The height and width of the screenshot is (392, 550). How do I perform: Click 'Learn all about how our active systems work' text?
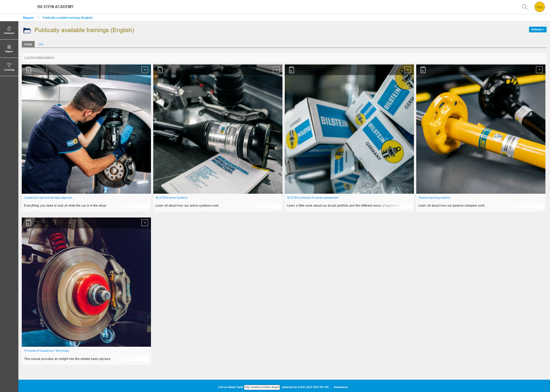coord(187,205)
